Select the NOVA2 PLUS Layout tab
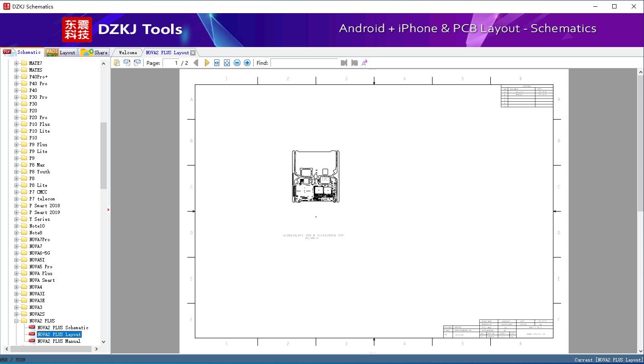 [167, 53]
